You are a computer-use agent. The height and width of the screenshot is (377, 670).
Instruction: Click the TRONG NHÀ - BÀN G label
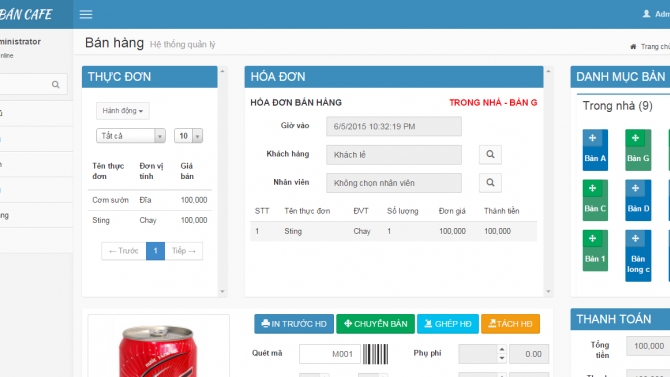(x=493, y=103)
